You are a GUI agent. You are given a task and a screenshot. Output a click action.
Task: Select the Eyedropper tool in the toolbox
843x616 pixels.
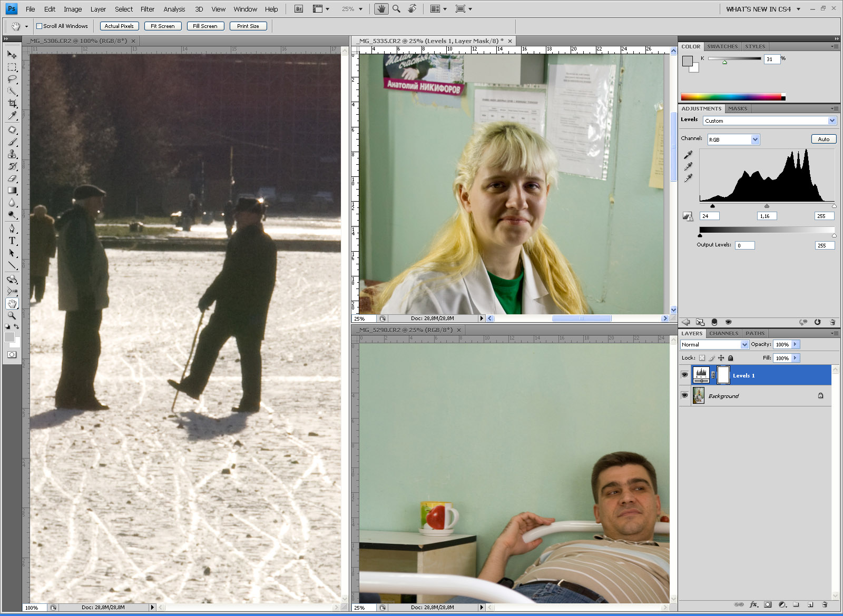pos(12,116)
